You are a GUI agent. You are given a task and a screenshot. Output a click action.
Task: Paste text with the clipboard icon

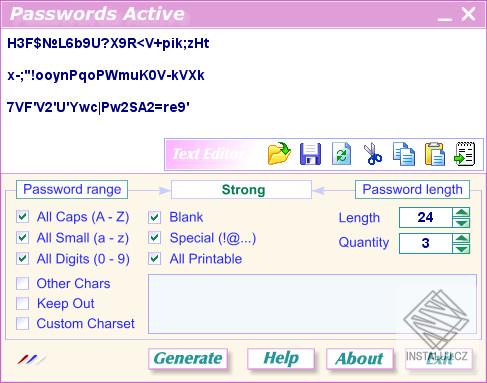coord(435,154)
